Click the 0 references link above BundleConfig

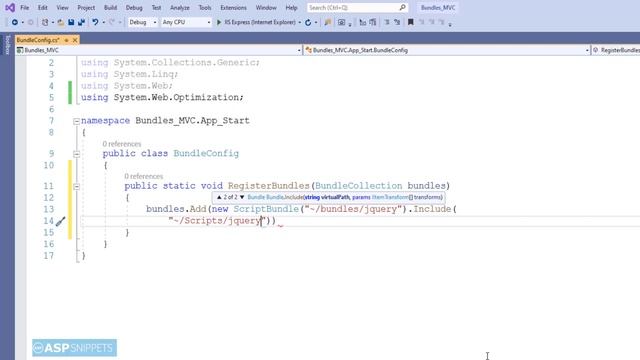122,144
